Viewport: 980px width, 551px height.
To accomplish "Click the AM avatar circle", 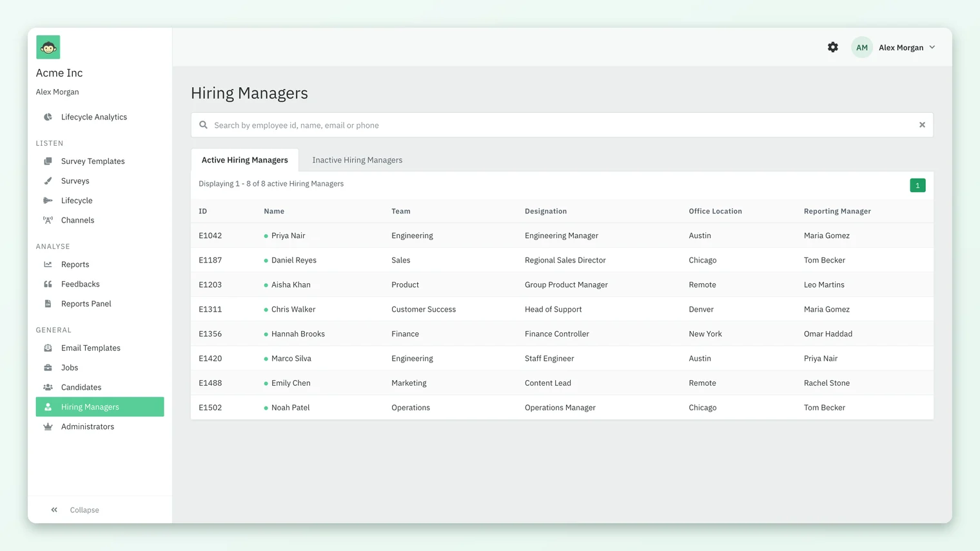I will [x=862, y=47].
